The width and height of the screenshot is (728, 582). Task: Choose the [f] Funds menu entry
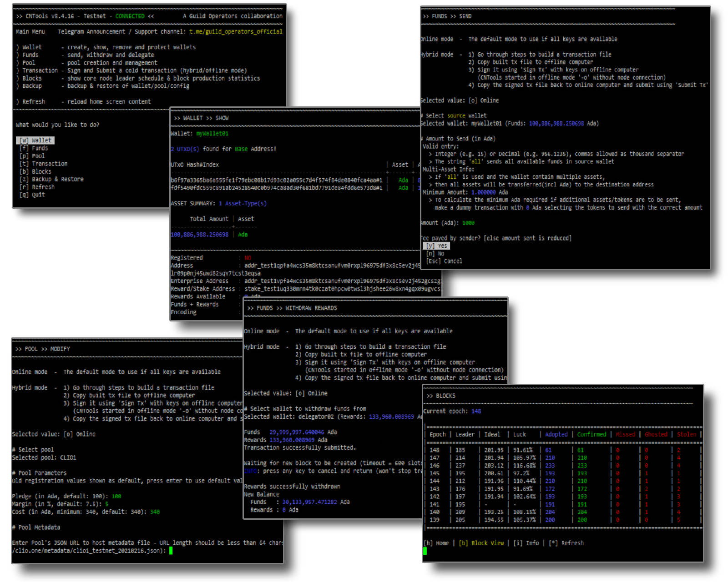coord(34,148)
